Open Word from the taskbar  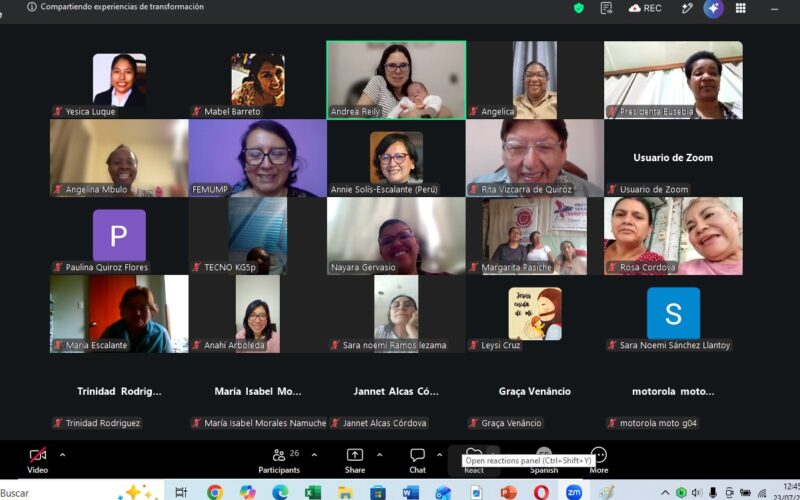[411, 492]
